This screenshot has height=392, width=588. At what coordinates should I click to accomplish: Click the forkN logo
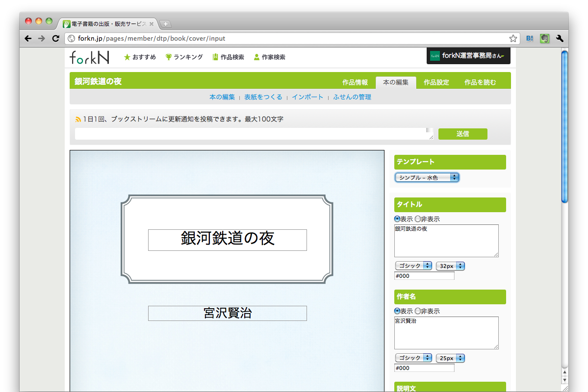[89, 57]
